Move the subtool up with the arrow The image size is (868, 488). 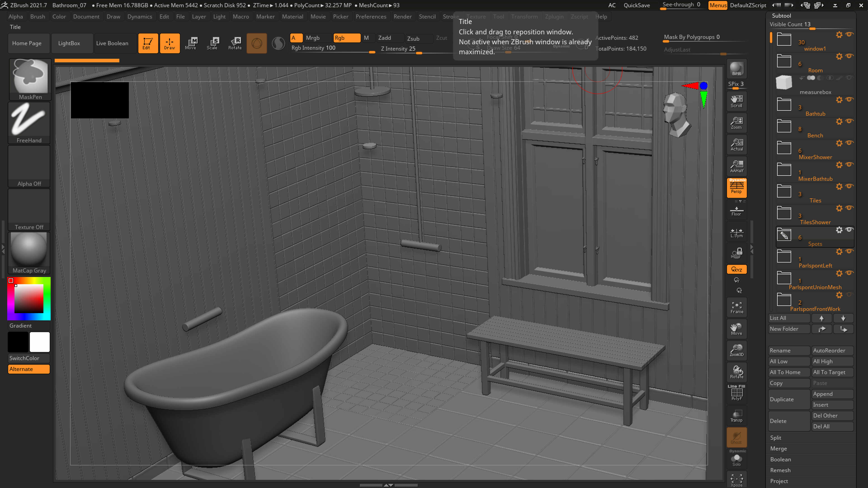click(x=821, y=318)
